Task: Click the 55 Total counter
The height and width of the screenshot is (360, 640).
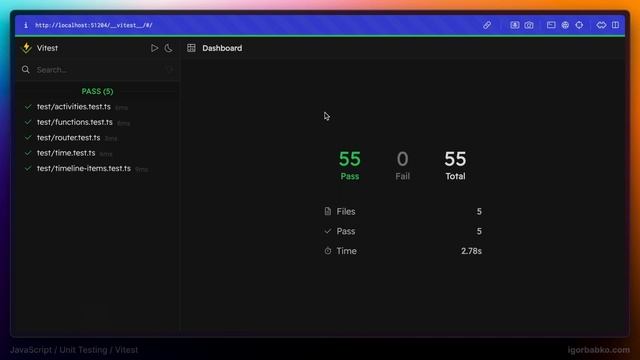Action: pyautogui.click(x=455, y=165)
